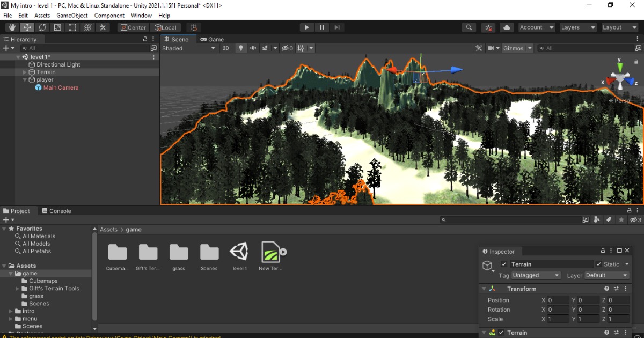Screen dimensions: 644x338
Task: Collapse the player object in Hierarchy
Action: (25, 80)
